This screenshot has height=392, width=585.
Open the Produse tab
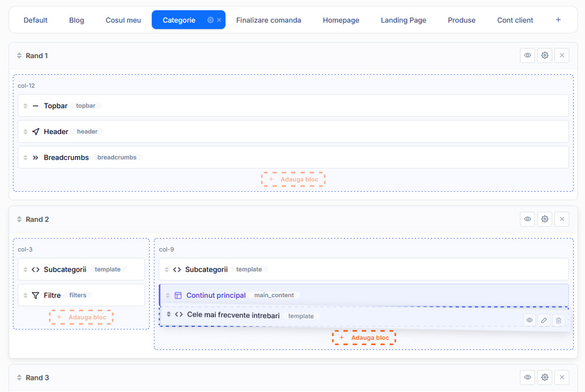pyautogui.click(x=462, y=20)
